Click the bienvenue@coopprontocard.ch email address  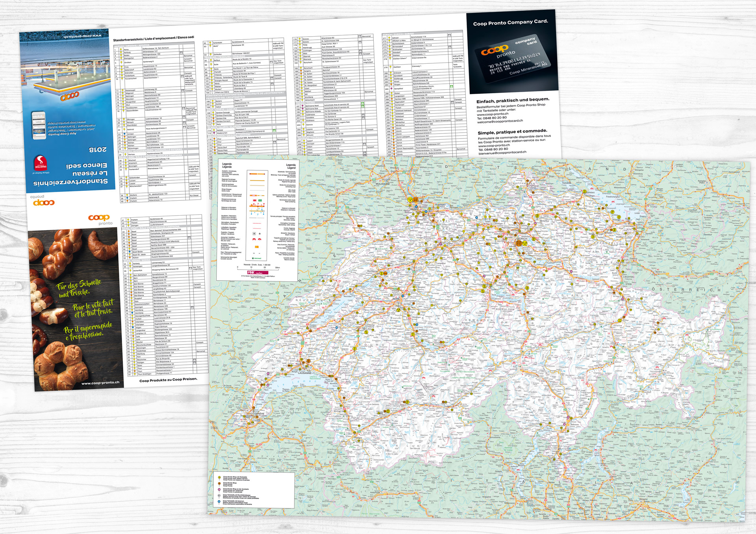tap(502, 153)
